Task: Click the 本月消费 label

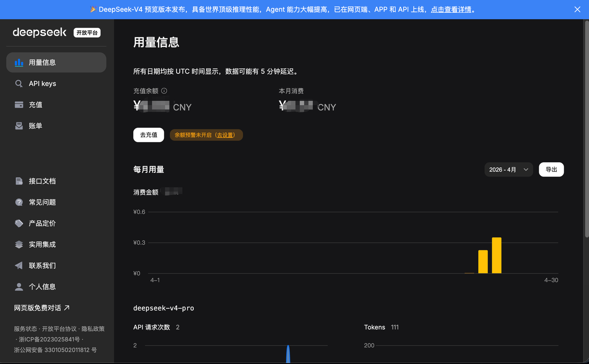Action: pos(291,91)
